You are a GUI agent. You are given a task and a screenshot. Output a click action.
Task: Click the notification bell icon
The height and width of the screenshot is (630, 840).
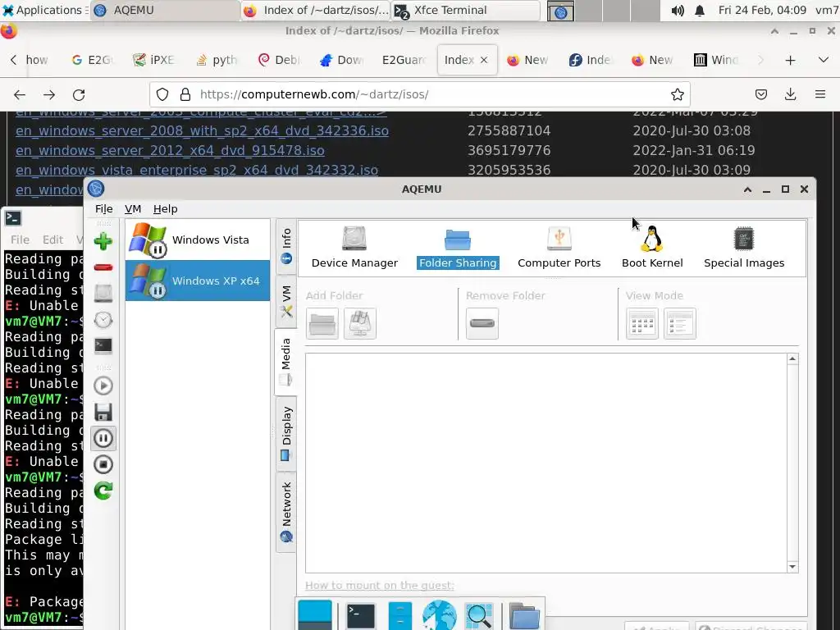coord(700,10)
